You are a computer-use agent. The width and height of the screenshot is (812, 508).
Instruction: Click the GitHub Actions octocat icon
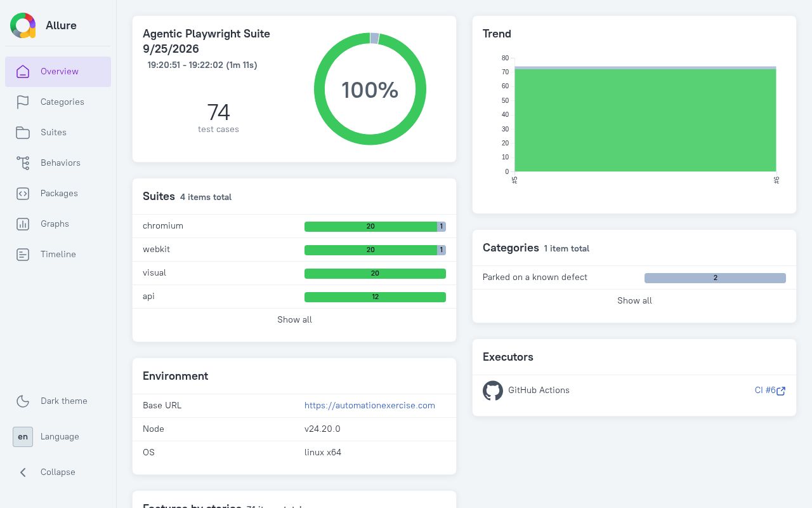(493, 391)
